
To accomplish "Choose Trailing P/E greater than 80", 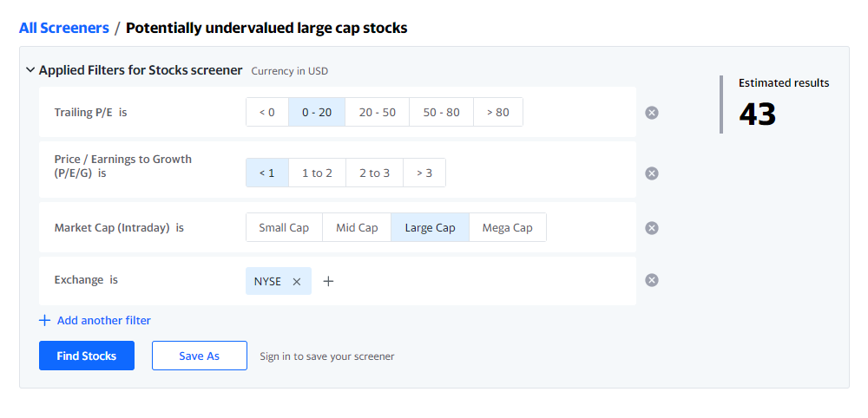I will coord(498,112).
